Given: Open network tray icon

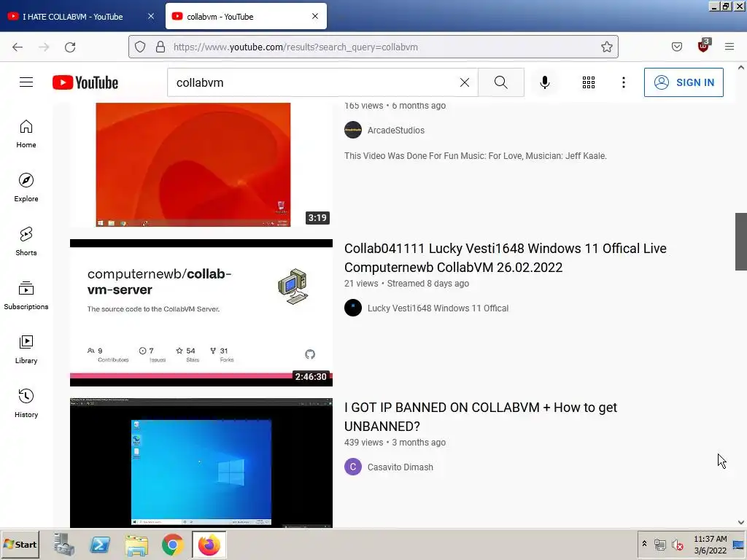Looking at the screenshot, I should pyautogui.click(x=659, y=544).
